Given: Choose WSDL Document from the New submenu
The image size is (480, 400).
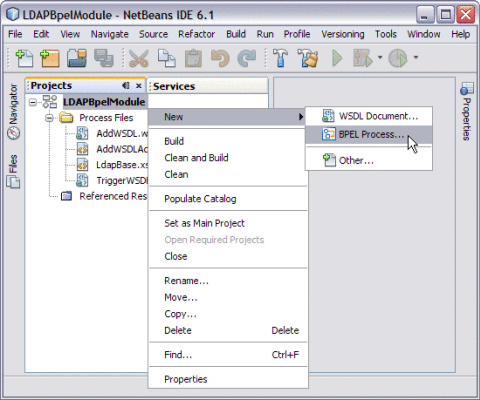Looking at the screenshot, I should 369,116.
